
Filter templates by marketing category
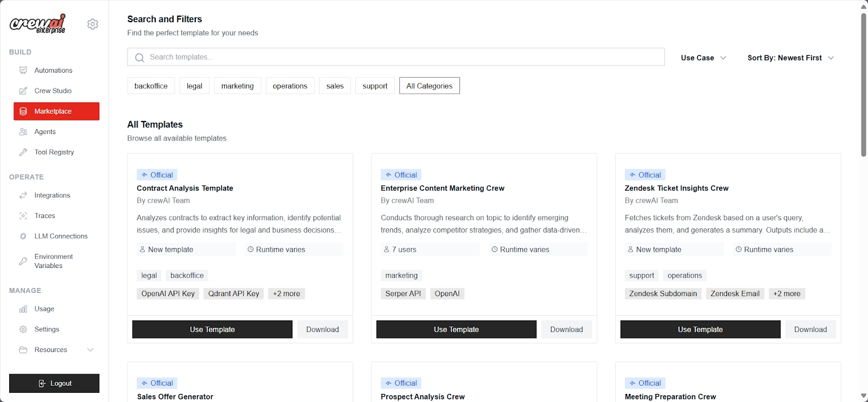click(x=238, y=86)
